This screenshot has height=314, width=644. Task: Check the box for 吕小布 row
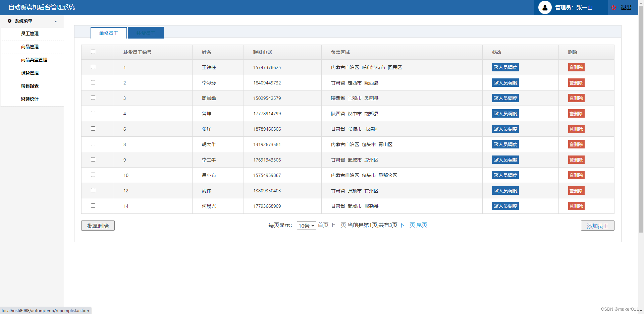click(93, 175)
